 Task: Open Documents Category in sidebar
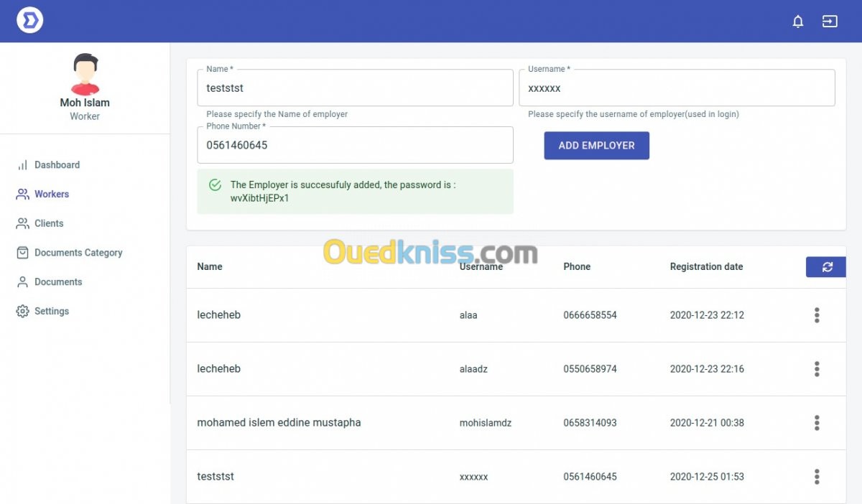pos(78,253)
